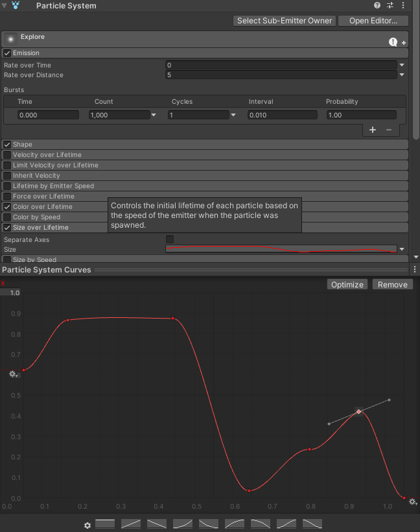The width and height of the screenshot is (420, 532).
Task: Select the first keyframe at curve start
Action: (x=24, y=370)
